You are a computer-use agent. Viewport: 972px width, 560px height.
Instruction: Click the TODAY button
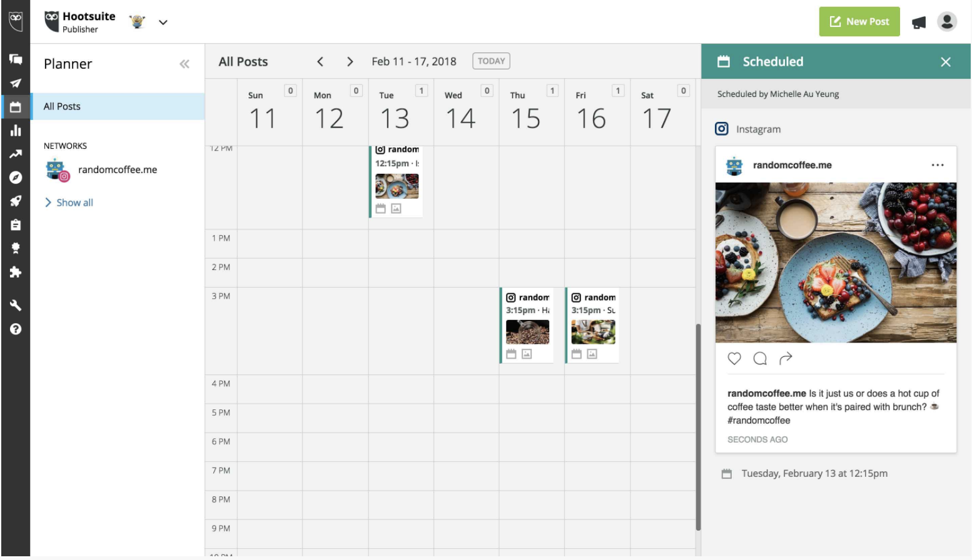(491, 61)
